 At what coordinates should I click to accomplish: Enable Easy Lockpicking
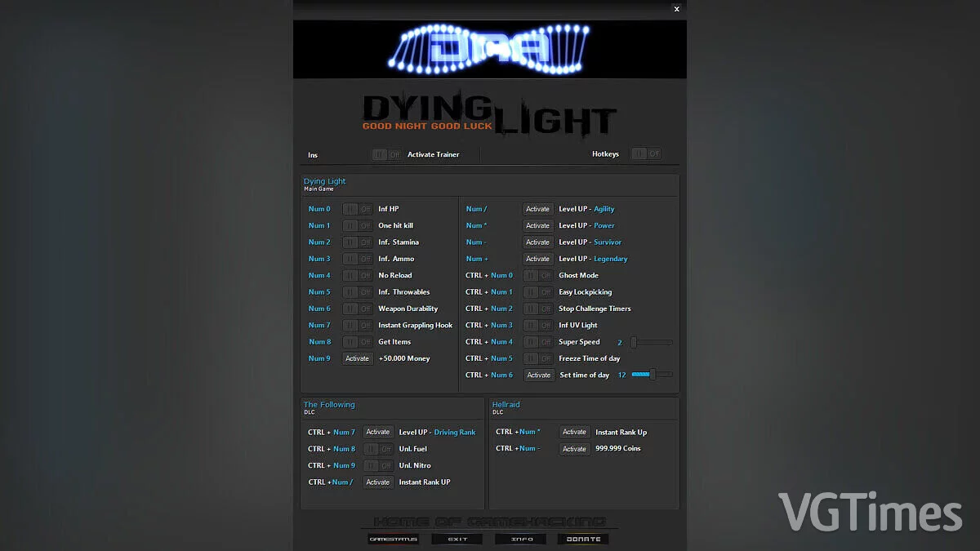pos(537,291)
